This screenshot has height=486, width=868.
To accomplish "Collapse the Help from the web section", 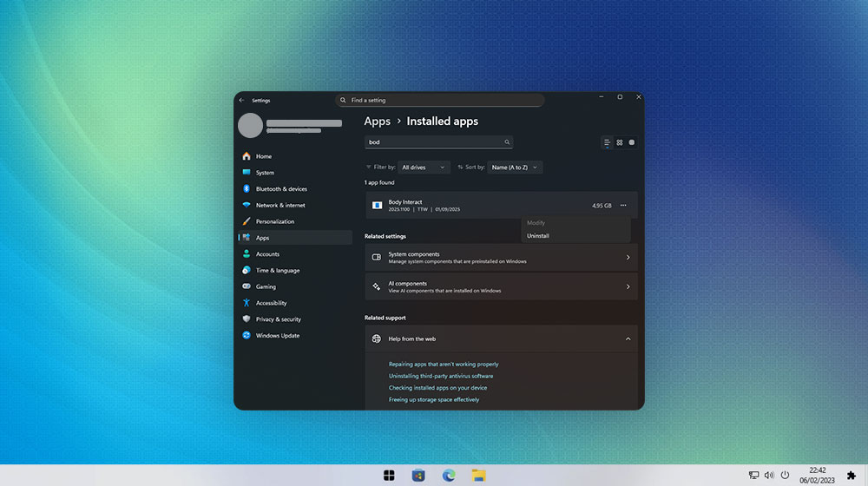I will [x=628, y=338].
